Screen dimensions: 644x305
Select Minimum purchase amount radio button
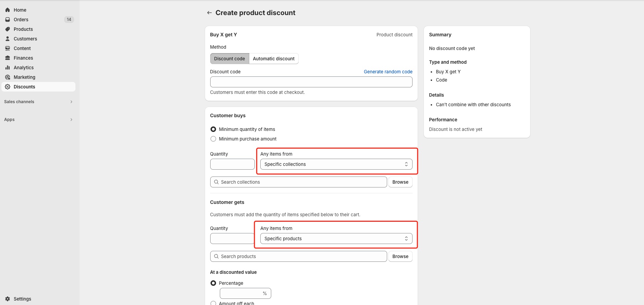pyautogui.click(x=213, y=139)
